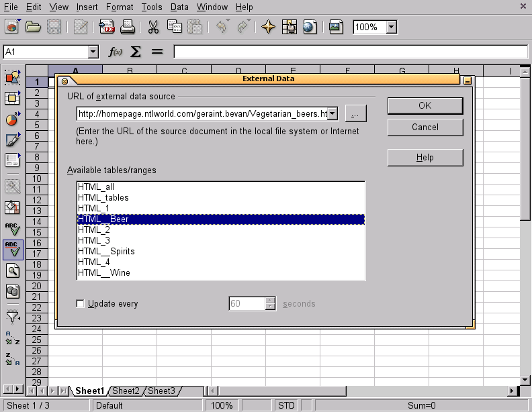The height and width of the screenshot is (412, 532).
Task: Export directly as PDF icon
Action: pos(107,27)
